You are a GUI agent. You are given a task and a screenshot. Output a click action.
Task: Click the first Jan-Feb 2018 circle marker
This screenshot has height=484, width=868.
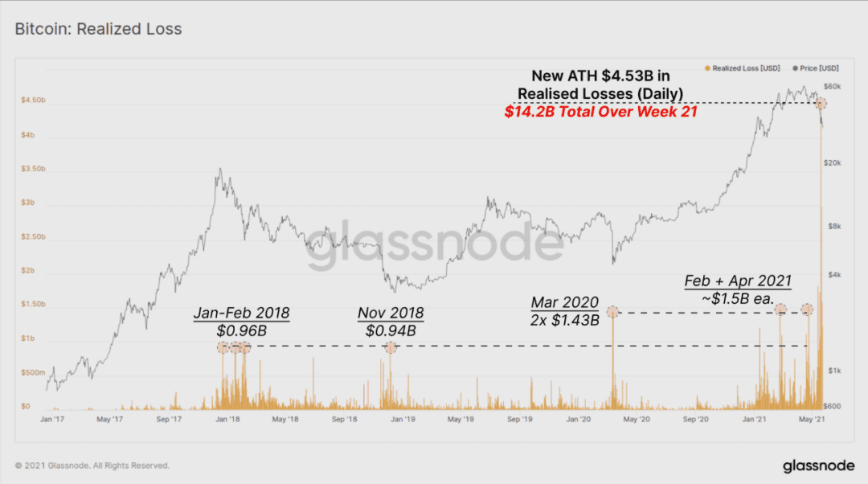coord(223,347)
